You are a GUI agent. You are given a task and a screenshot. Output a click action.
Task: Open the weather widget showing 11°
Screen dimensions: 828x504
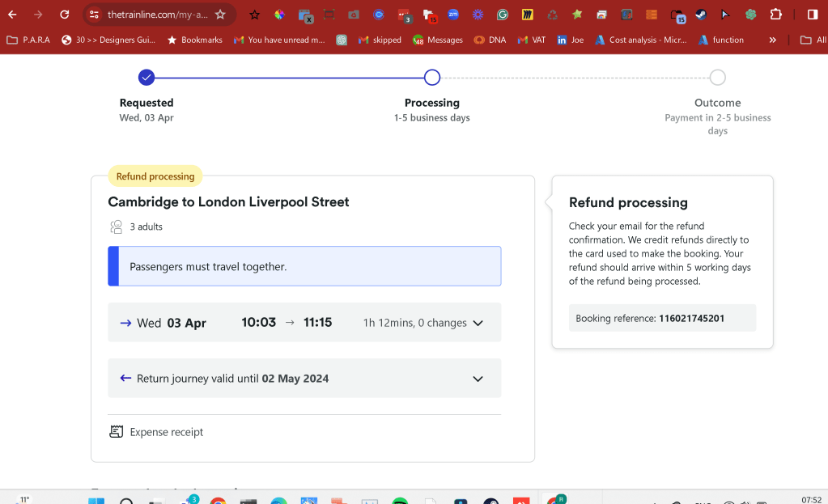point(23,499)
